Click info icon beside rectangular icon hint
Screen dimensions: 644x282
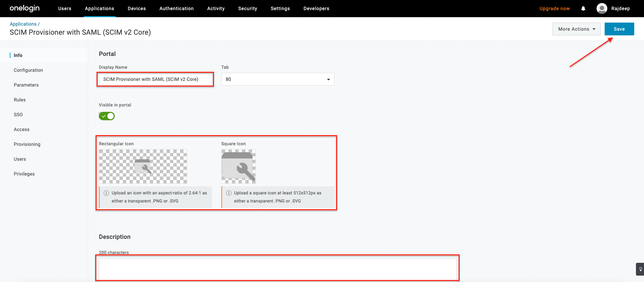(106, 193)
